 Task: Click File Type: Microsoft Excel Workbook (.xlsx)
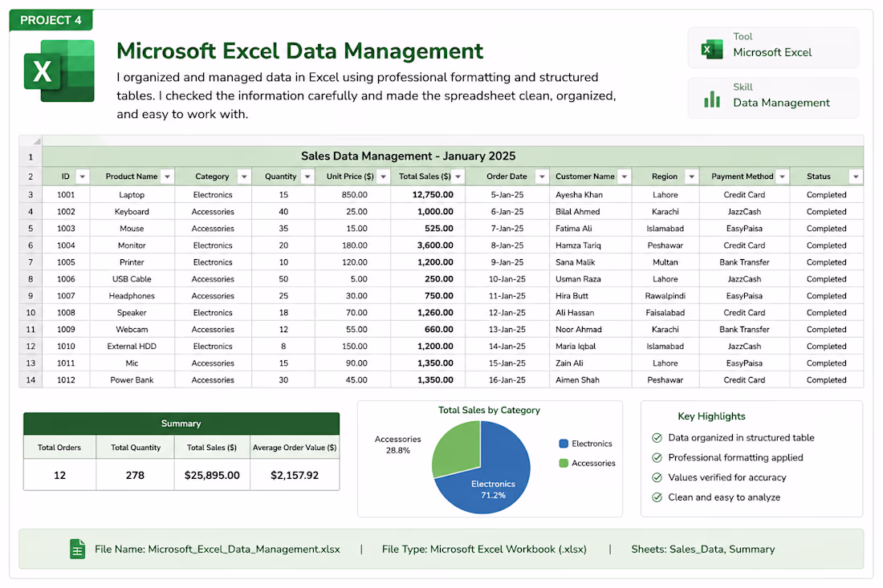coord(484,549)
